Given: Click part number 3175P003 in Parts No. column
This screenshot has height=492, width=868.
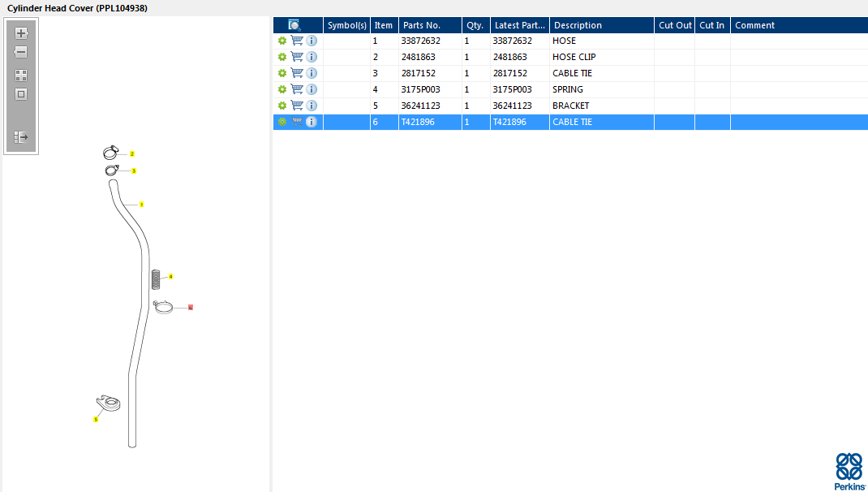Looking at the screenshot, I should [x=421, y=89].
